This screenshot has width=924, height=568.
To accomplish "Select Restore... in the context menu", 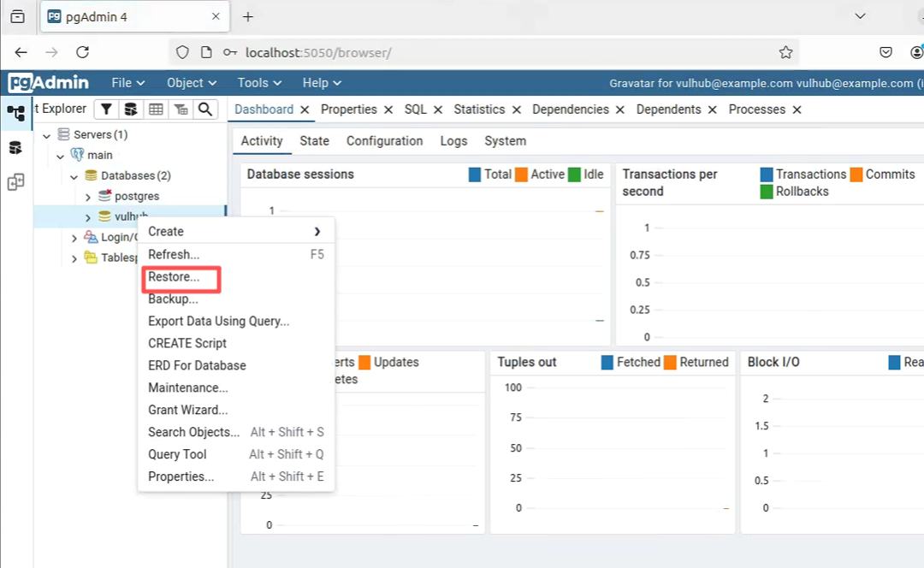I will click(x=236, y=277).
